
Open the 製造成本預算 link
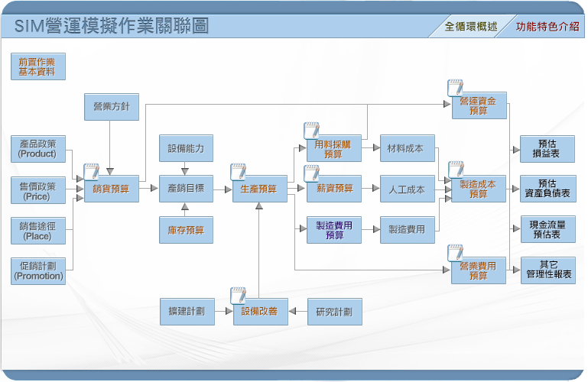(479, 189)
